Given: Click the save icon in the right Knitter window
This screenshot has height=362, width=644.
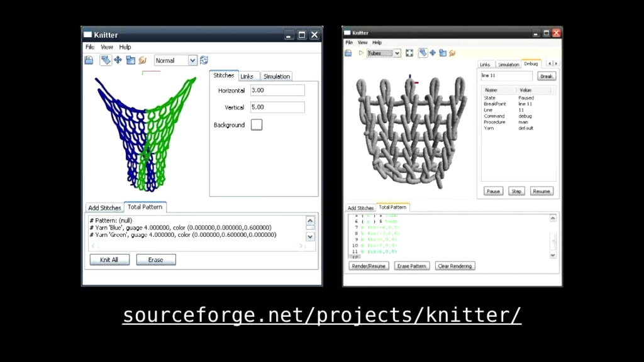Looking at the screenshot, I should coord(348,53).
